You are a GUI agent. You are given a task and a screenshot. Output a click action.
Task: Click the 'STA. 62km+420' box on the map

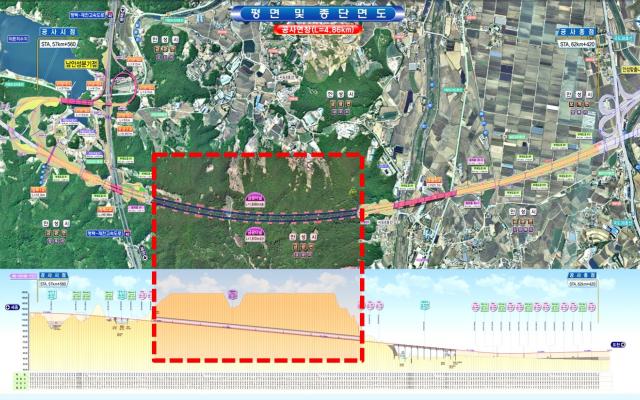575,43
